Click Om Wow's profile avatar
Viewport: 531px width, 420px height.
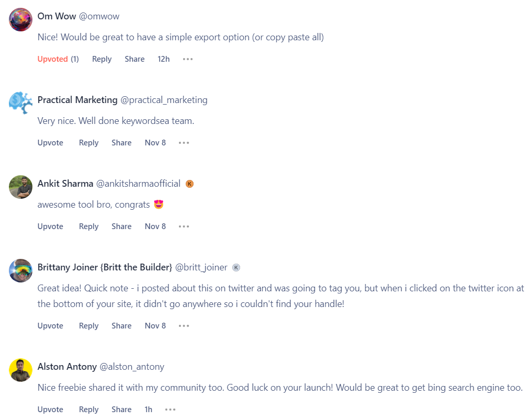click(21, 20)
